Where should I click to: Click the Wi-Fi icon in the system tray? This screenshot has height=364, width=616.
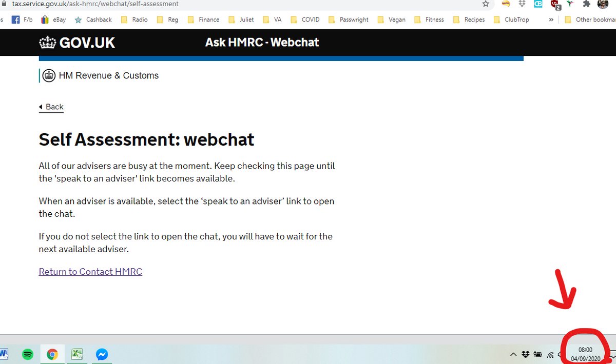pos(550,354)
